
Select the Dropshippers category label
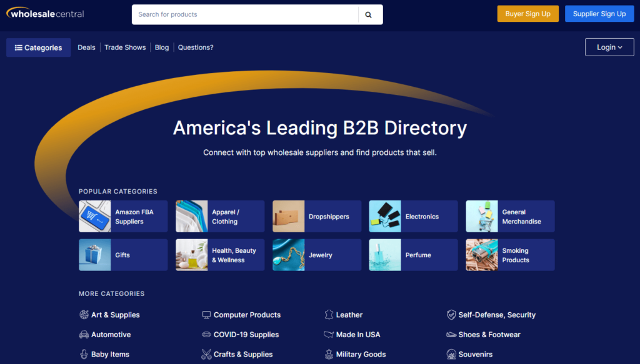coord(329,217)
